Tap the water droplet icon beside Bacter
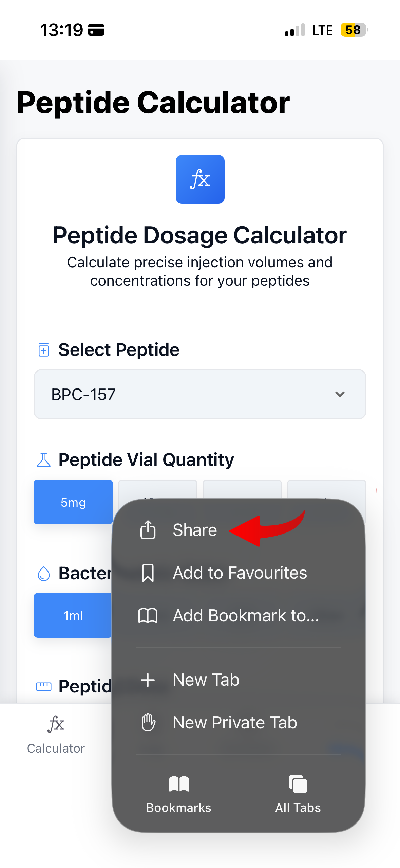The width and height of the screenshot is (400, 868). pos(44,574)
